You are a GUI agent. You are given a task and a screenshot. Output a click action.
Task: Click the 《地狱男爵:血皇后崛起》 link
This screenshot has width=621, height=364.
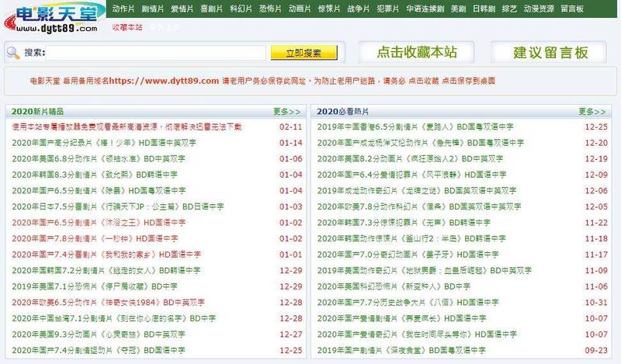424,271
